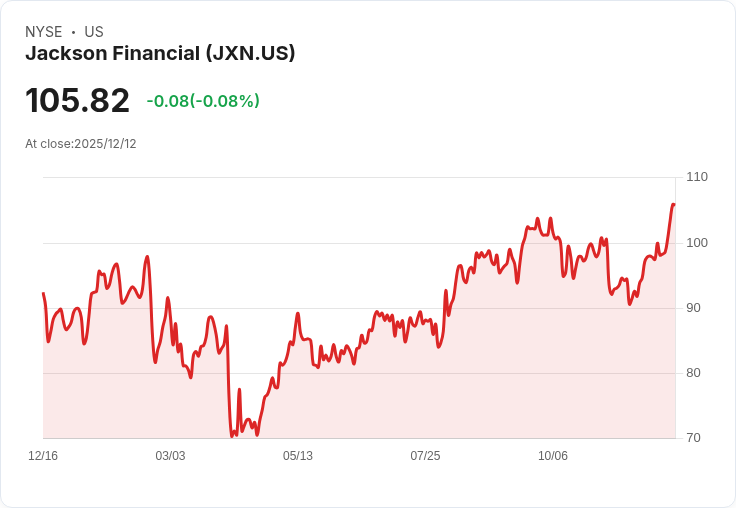The height and width of the screenshot is (508, 736).
Task: Click the Jackson Financial (JXN.US) title
Action: pyautogui.click(x=160, y=53)
